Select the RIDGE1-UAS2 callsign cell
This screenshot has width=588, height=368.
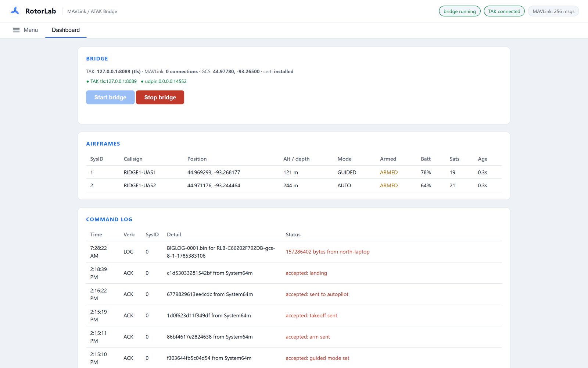tap(140, 185)
